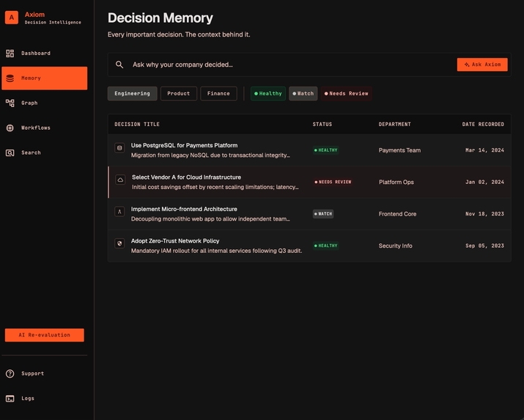Focus the 'Ask why your company decided' field
The image size is (524, 420).
coord(287,65)
